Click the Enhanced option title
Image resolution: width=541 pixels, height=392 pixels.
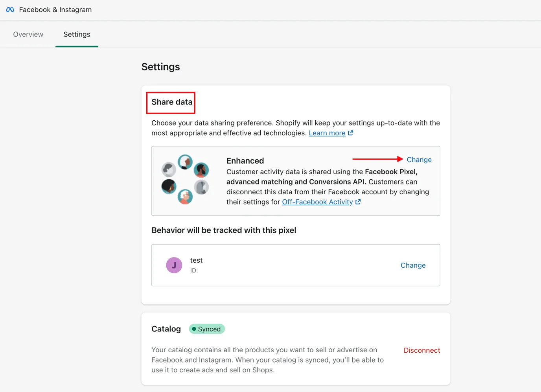click(245, 161)
